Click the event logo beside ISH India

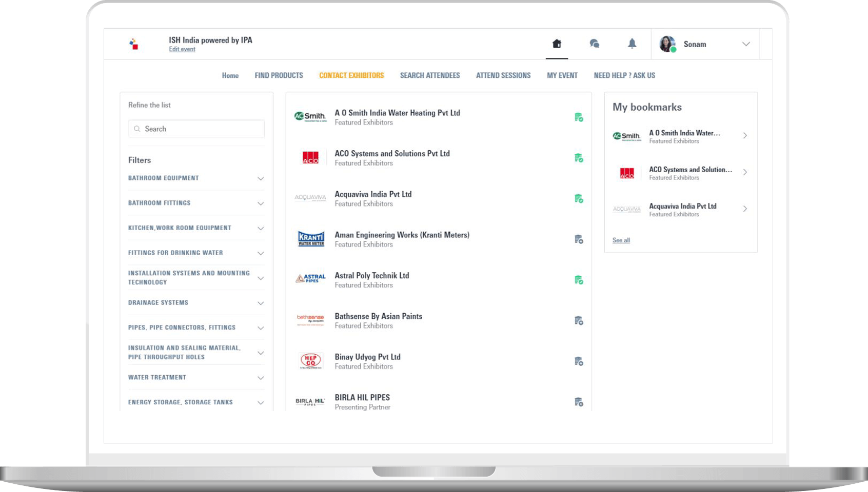pos(134,44)
